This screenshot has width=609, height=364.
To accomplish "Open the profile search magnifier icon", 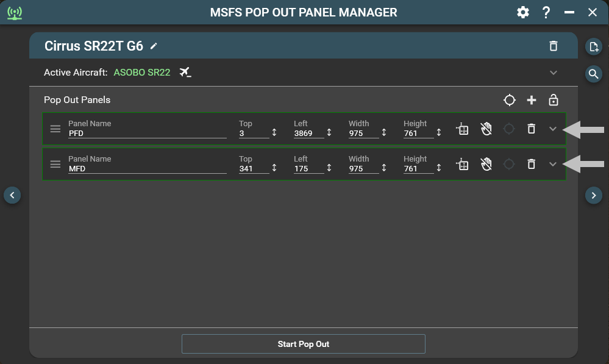I will 593,74.
